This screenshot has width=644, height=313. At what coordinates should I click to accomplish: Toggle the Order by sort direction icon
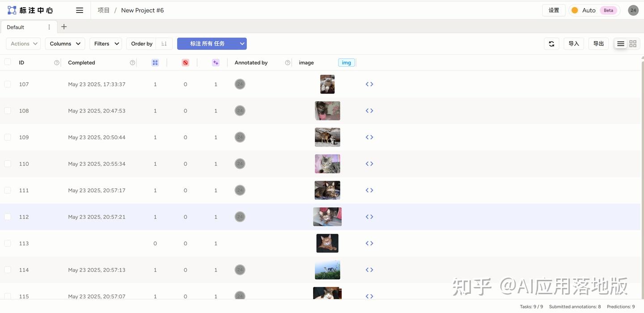164,43
